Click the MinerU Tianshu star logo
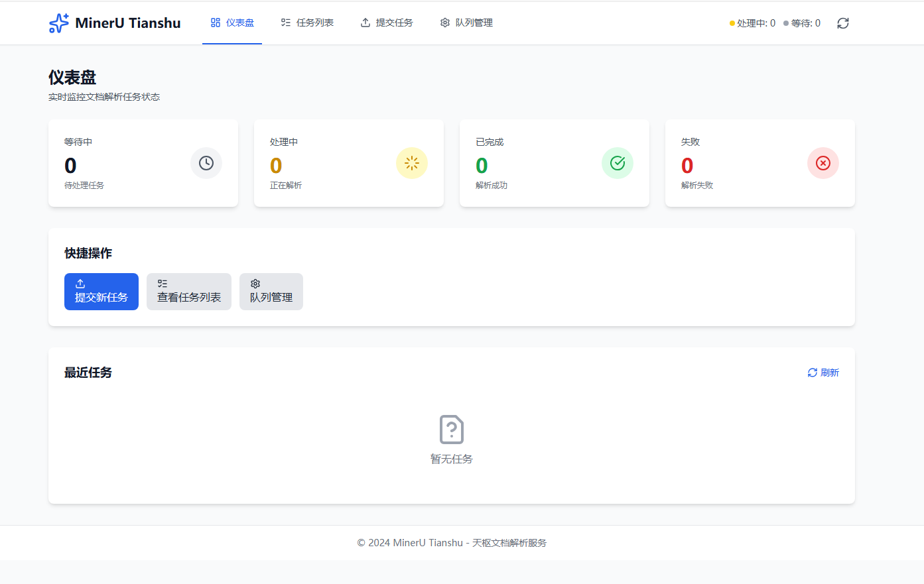Screen dimensions: 924x584 click(x=58, y=23)
